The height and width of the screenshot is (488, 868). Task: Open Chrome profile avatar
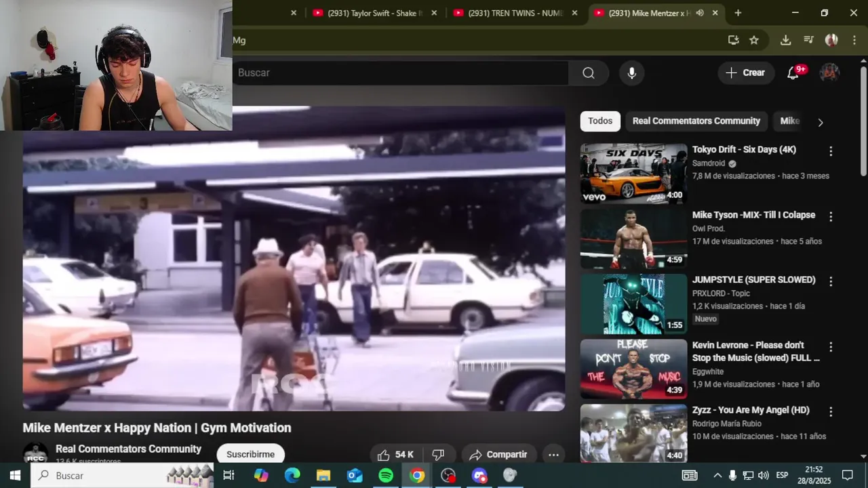[x=831, y=40]
